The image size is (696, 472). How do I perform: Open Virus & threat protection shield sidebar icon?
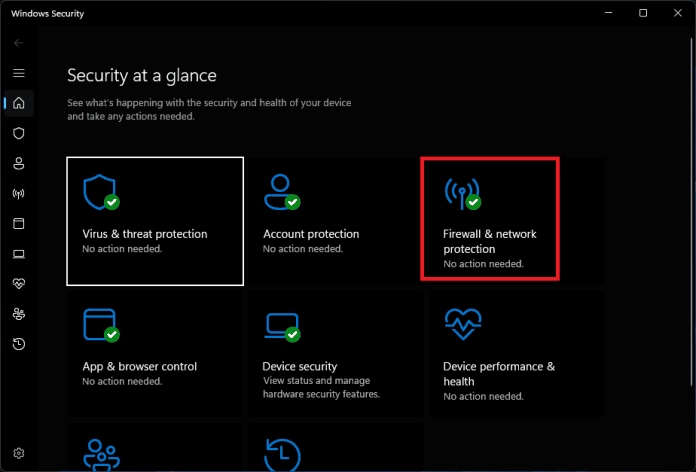click(18, 133)
